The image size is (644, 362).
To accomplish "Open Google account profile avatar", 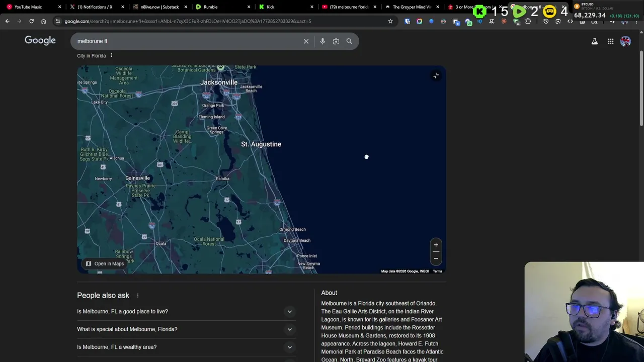I will pyautogui.click(x=625, y=42).
